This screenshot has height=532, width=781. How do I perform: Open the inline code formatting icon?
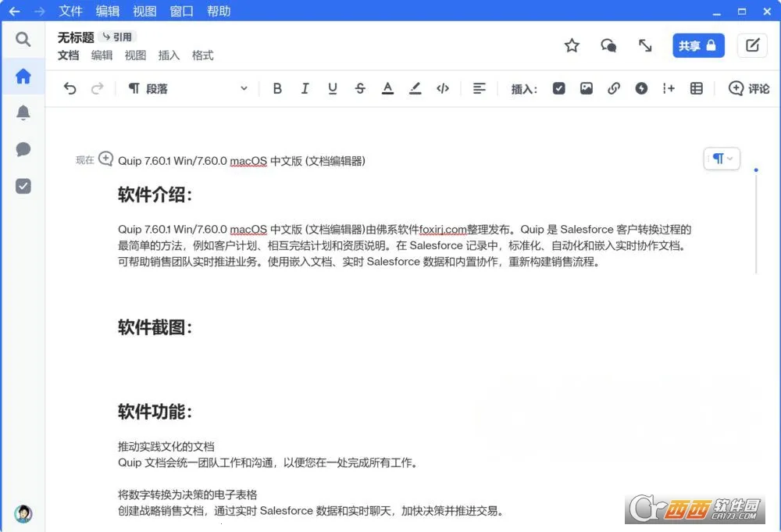pos(442,88)
